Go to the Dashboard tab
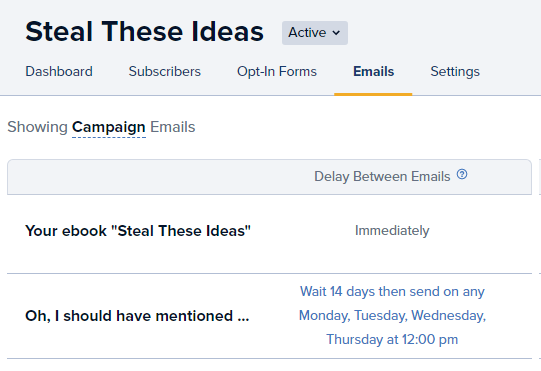This screenshot has height=371, width=541. [x=59, y=71]
